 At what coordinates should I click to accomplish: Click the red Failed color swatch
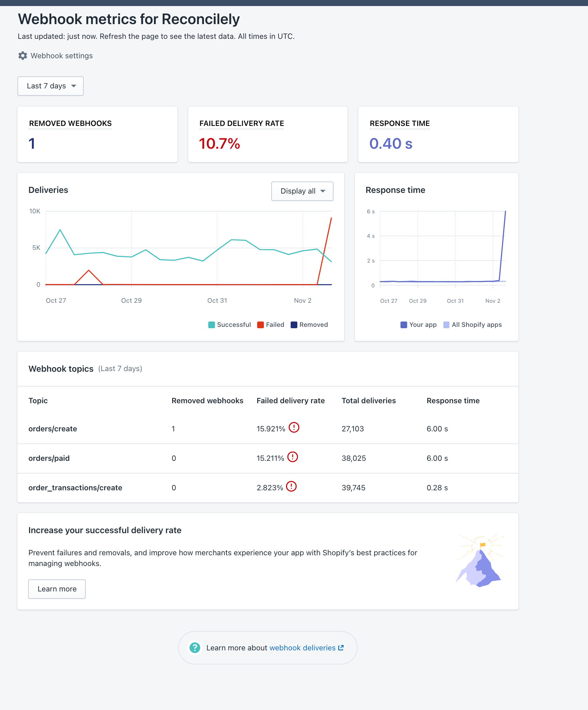(x=260, y=325)
